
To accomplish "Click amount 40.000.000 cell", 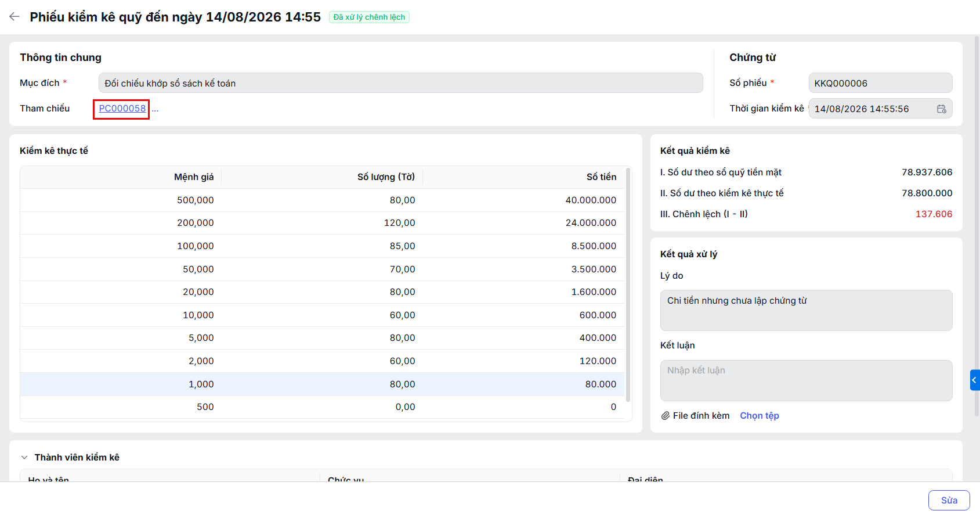I will 591,200.
